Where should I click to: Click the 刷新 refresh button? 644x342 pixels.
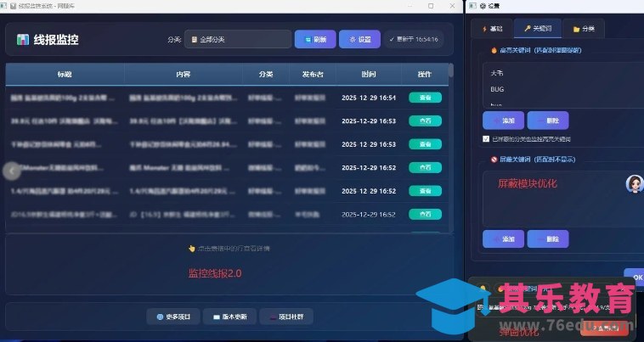pos(315,39)
